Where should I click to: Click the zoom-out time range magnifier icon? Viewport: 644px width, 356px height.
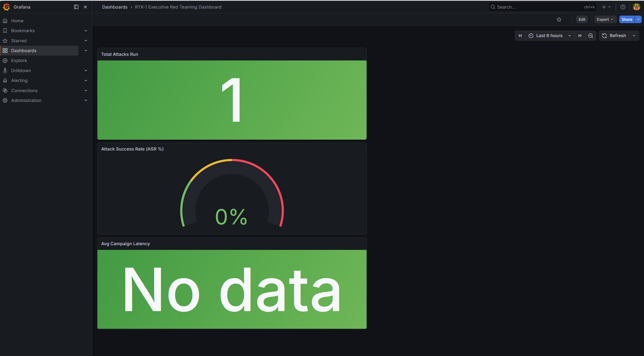pos(591,36)
